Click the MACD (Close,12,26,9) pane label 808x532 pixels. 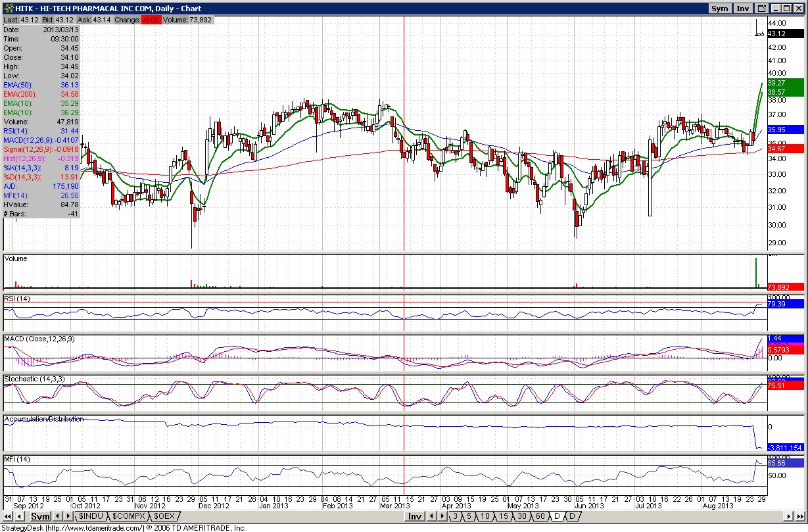(x=40, y=338)
